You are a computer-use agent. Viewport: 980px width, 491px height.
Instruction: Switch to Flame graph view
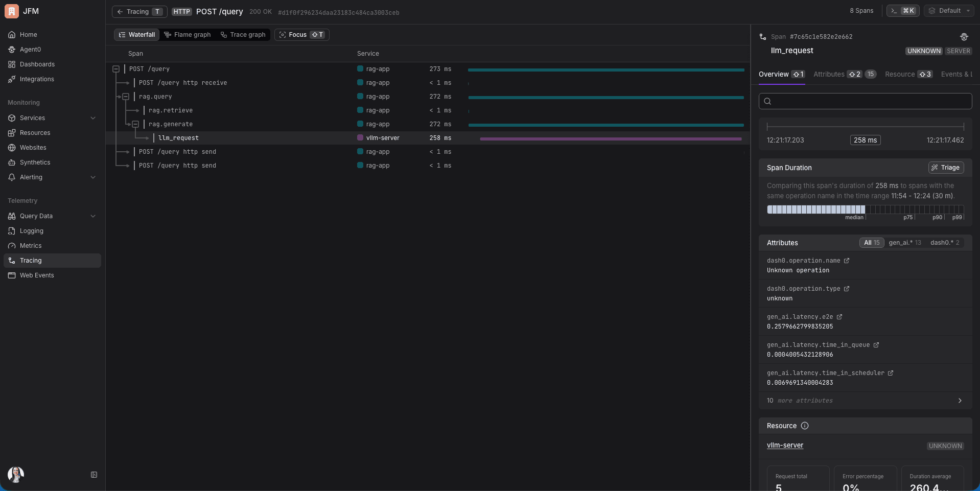(188, 35)
